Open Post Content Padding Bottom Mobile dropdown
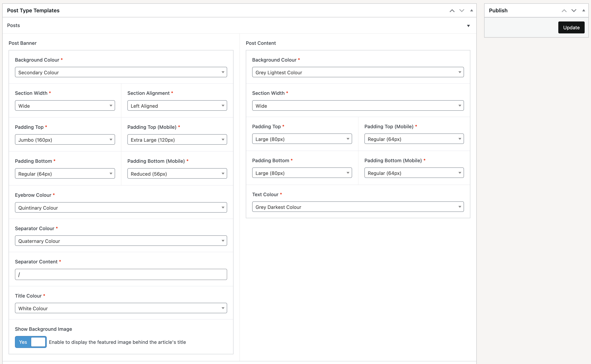The image size is (591, 364). tap(414, 173)
